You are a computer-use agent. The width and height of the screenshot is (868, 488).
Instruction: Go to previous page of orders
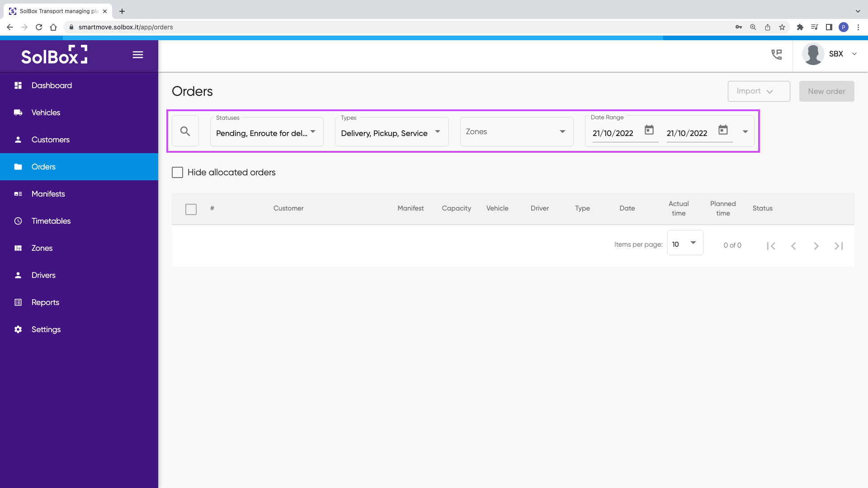[x=793, y=246]
